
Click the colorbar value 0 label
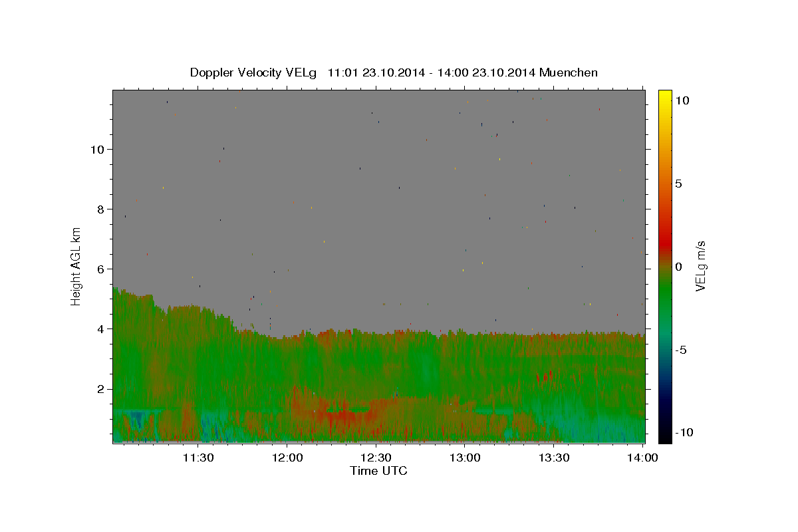[x=678, y=266]
